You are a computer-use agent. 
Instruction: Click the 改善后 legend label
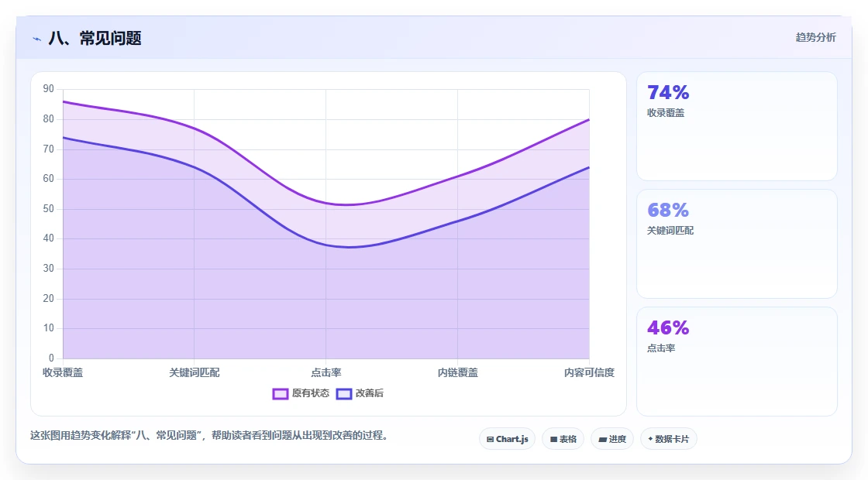click(x=369, y=393)
